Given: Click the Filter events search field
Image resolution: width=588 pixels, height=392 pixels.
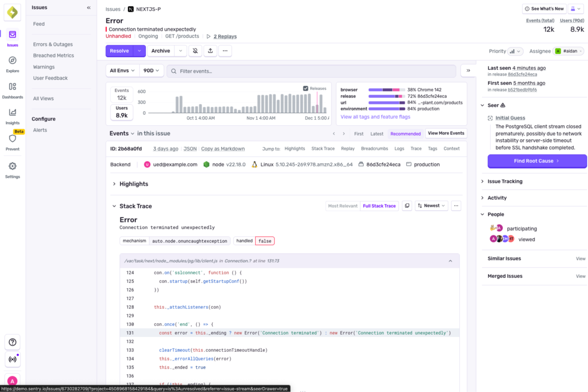Looking at the screenshot, I should (278, 70).
